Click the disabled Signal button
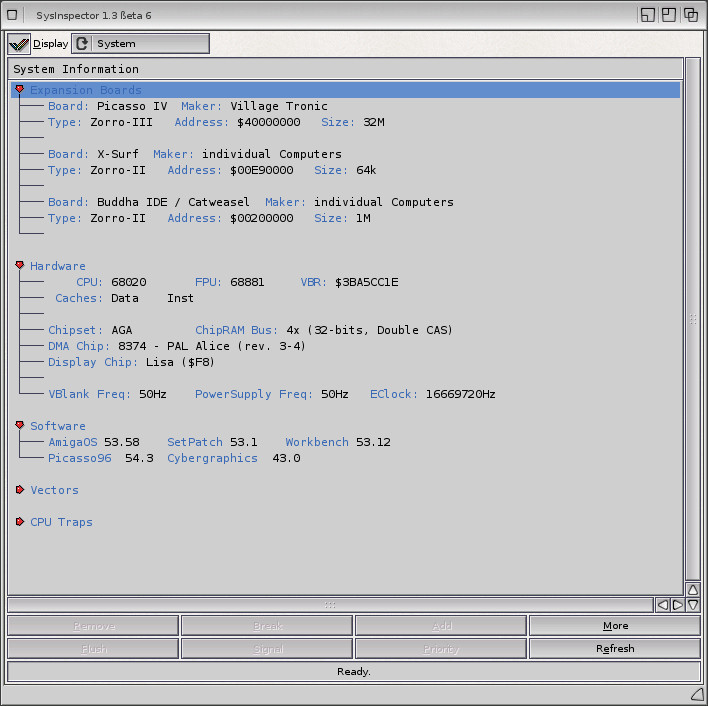 point(267,649)
